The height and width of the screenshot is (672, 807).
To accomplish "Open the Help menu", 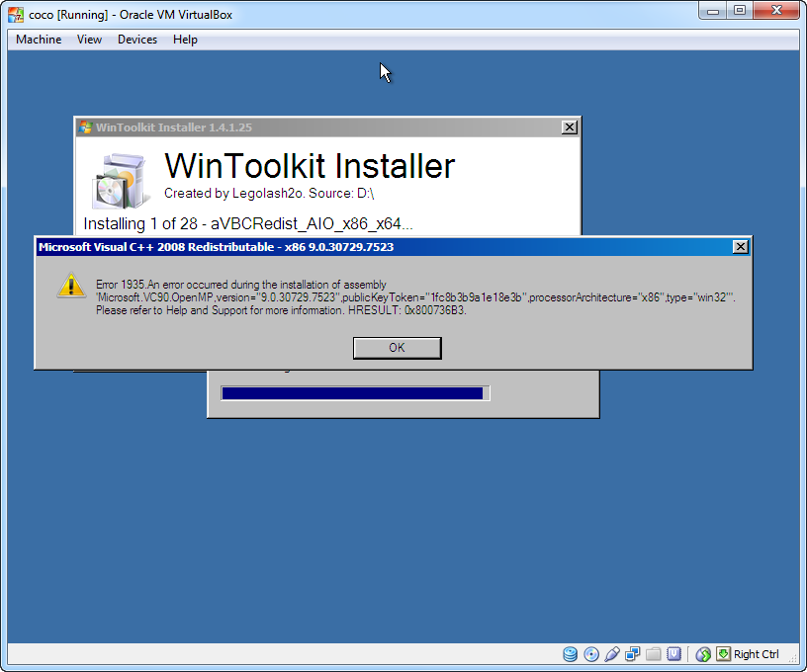I will [185, 40].
